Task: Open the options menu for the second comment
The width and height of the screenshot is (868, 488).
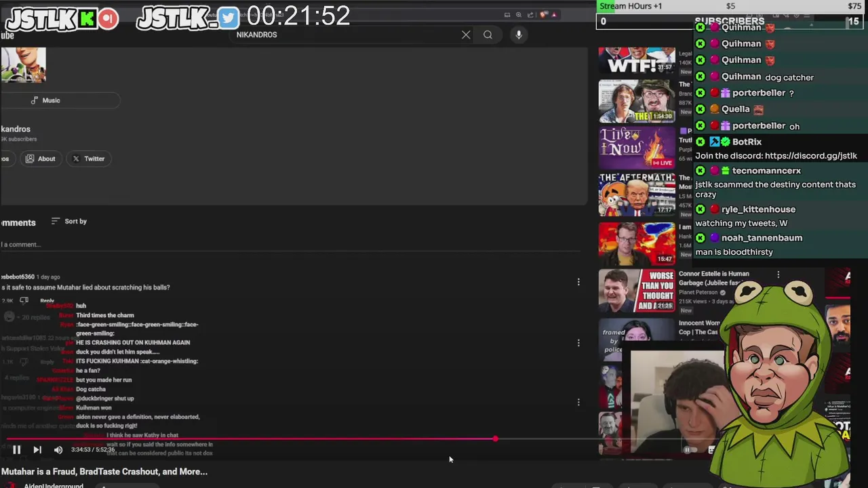Action: [578, 343]
